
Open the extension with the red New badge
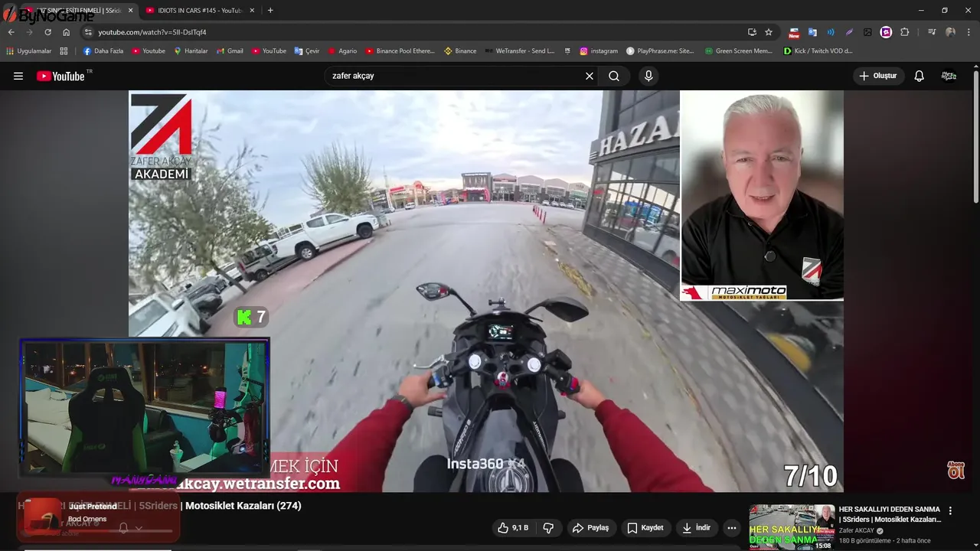coord(794,32)
